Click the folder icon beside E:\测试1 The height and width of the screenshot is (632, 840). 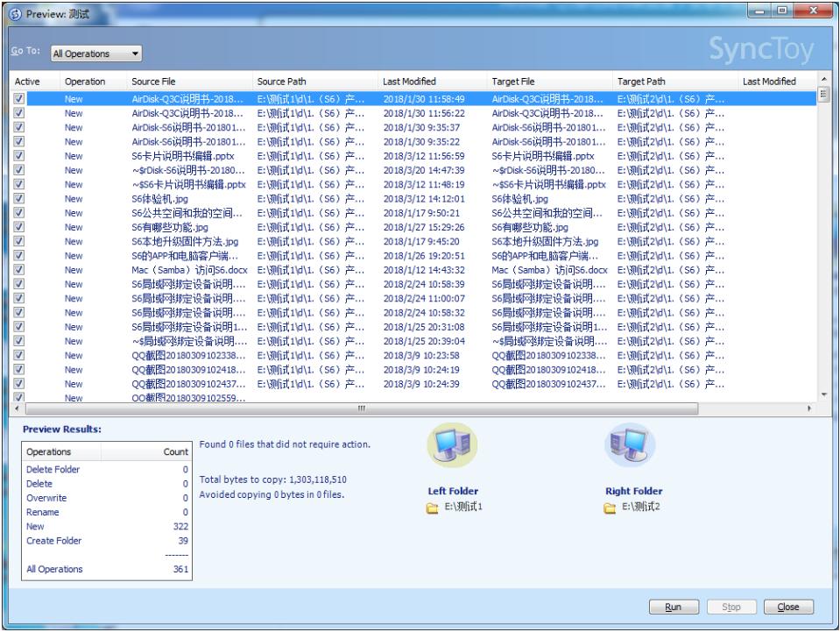pos(432,508)
